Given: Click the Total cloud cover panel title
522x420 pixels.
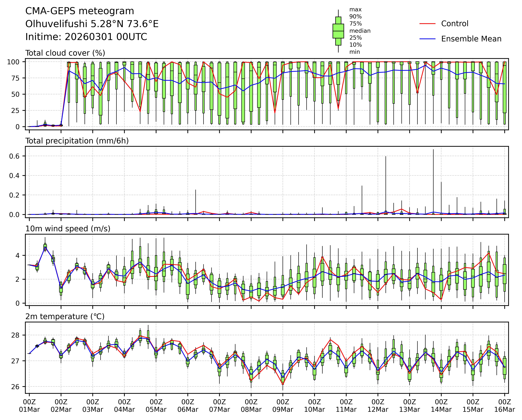Looking at the screenshot, I should click(x=65, y=53).
